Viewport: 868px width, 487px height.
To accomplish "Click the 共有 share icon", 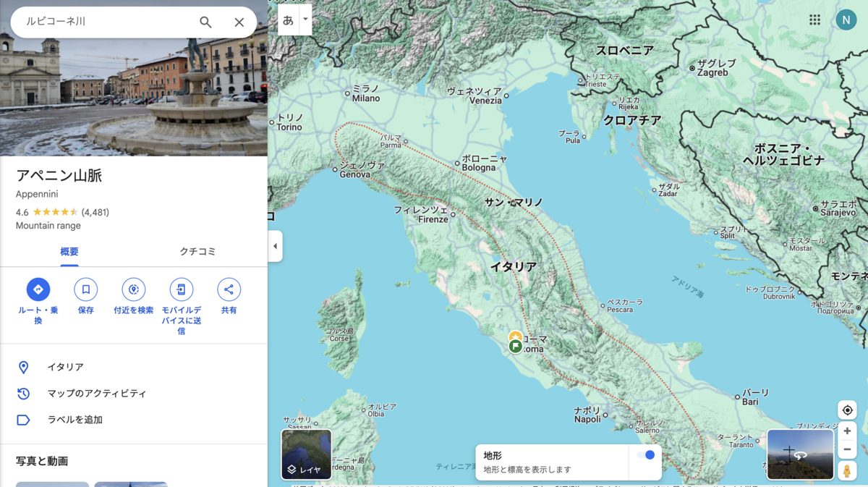I will tap(229, 289).
